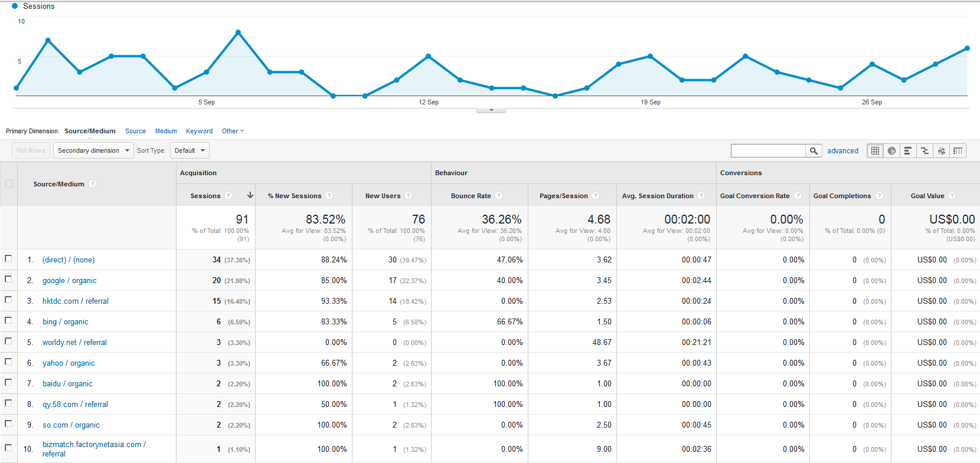Screen dimensions: 980x463
Task: Open help icon beside New Users
Action: [x=409, y=196]
